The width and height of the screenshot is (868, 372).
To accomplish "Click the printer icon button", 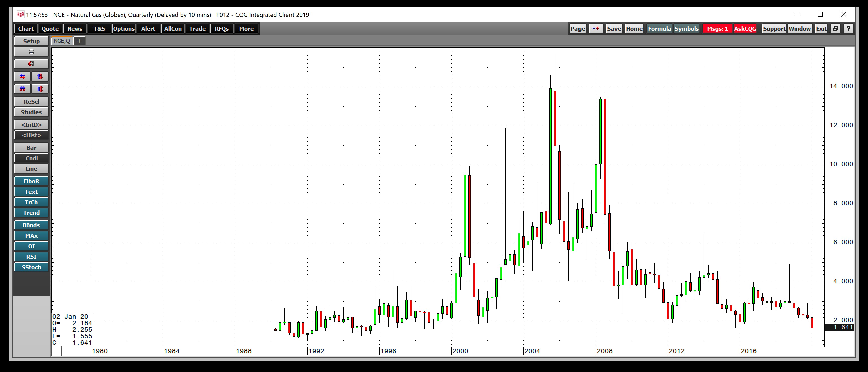I will (31, 52).
